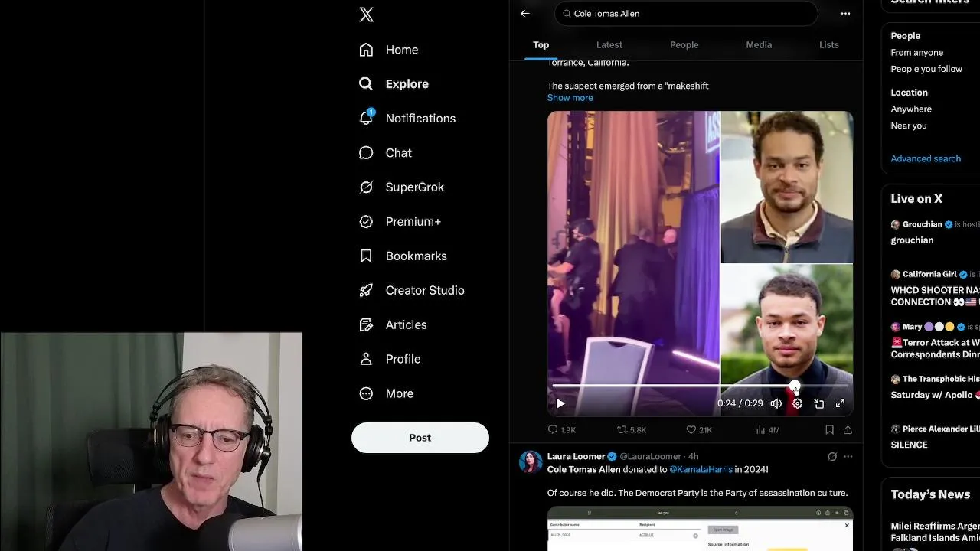Switch to the Latest tab
This screenshot has height=551, width=980.
tap(609, 45)
